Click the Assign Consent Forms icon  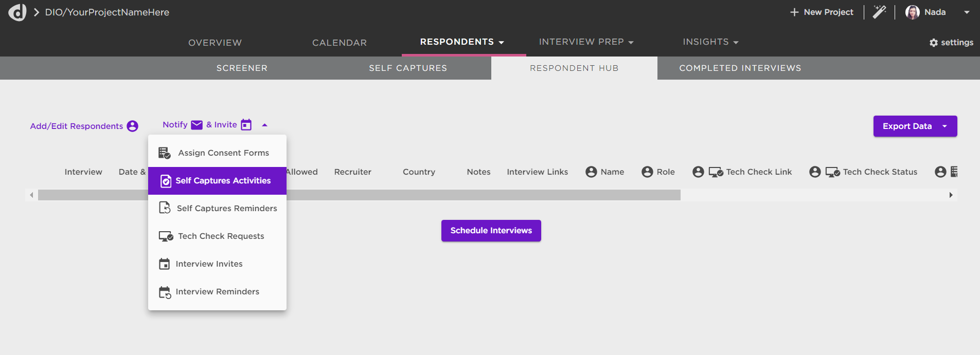click(x=165, y=153)
